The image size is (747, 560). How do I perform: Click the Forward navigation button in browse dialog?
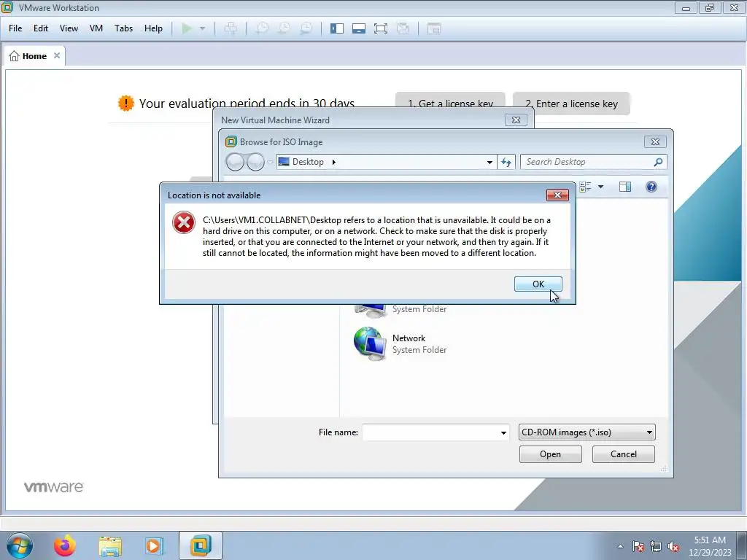(255, 162)
